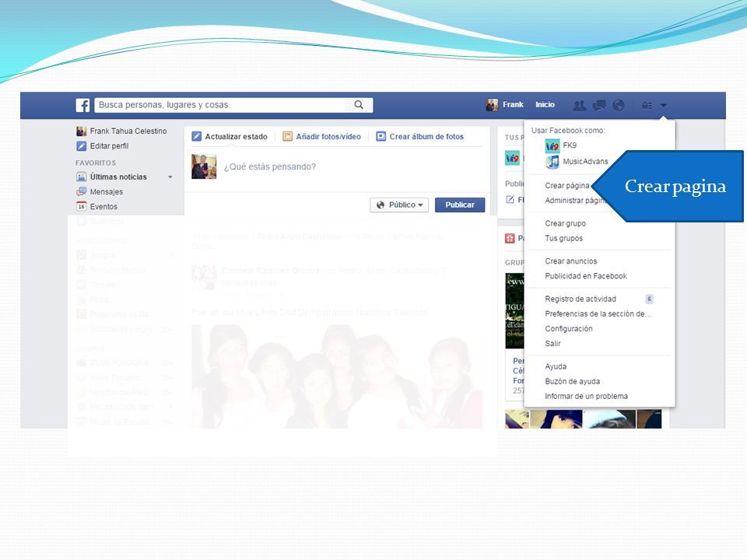Open Frank Tahua Celestino profile link
This screenshot has width=747, height=560.
(128, 131)
